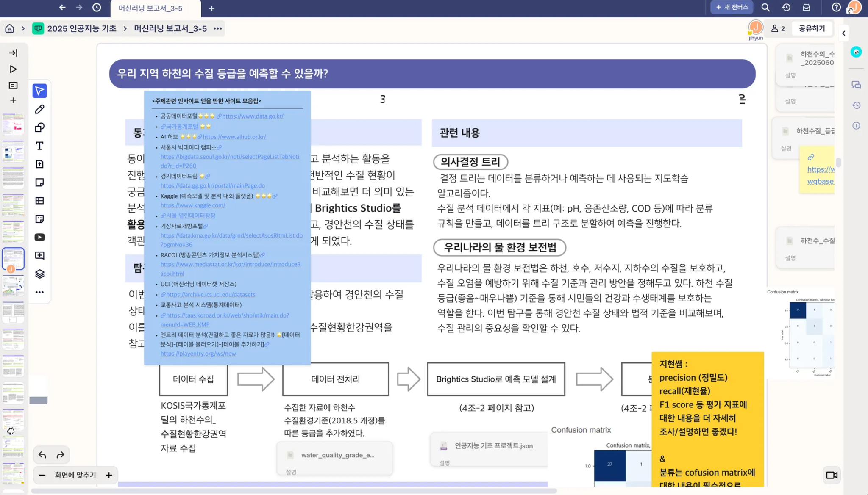Select the 의사결정 트리 heading label
The image size is (868, 495).
(470, 162)
